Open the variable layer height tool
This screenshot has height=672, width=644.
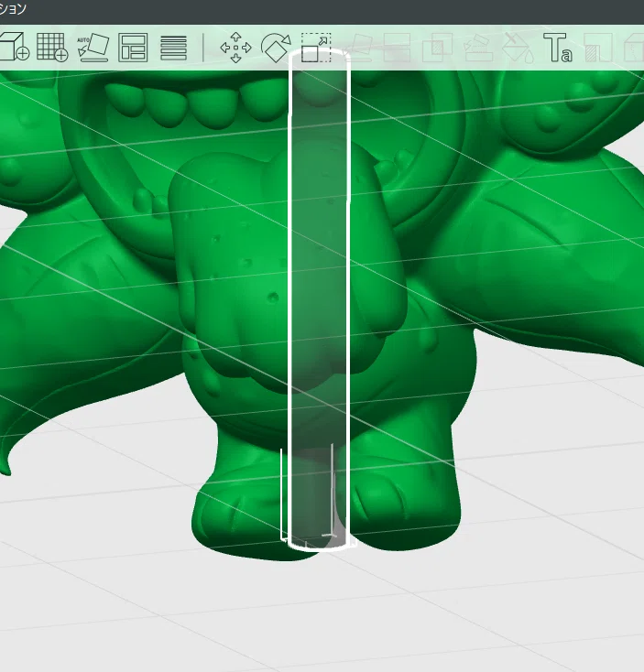(173, 48)
